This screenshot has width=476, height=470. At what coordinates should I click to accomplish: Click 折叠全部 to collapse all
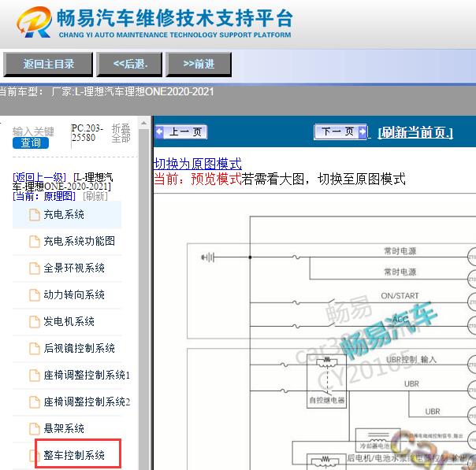click(121, 133)
